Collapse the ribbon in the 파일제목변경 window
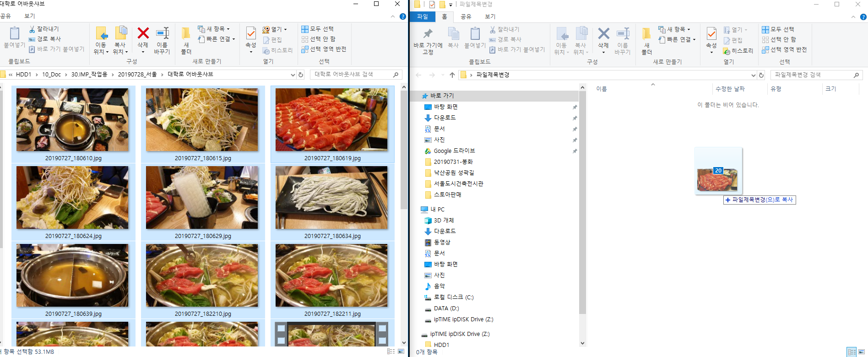Image resolution: width=868 pixels, height=357 pixels. click(853, 17)
